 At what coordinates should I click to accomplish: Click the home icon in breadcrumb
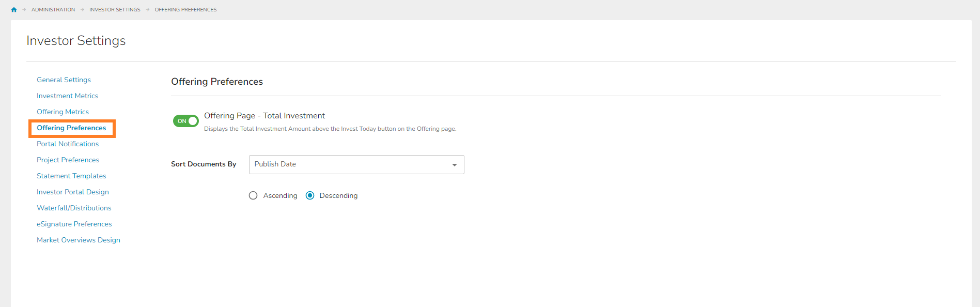pyautogui.click(x=14, y=10)
